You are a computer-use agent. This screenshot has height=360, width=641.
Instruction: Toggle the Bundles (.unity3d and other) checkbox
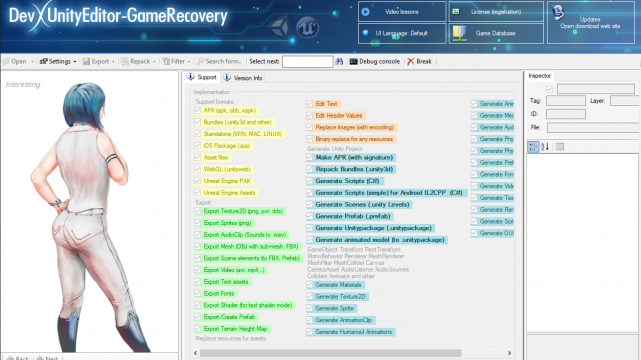198,122
